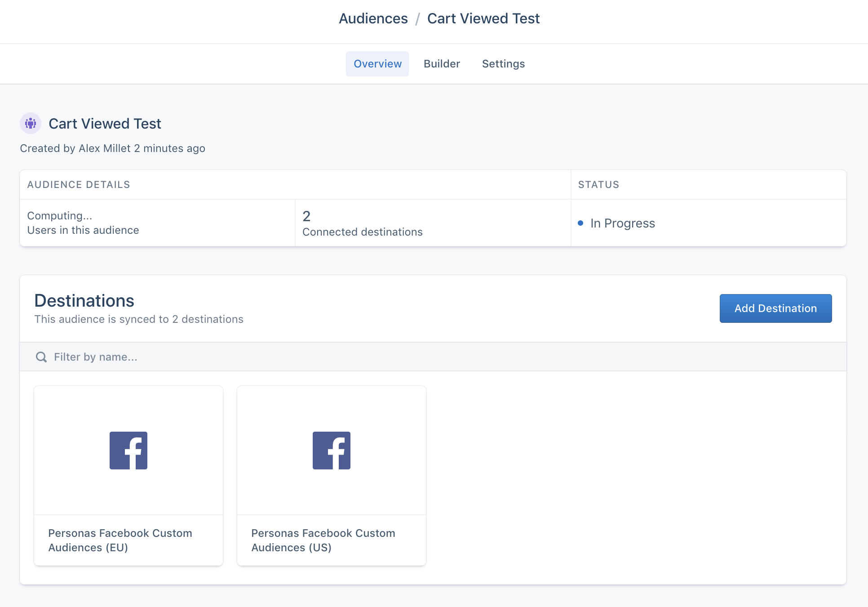Click the In Progress status label

(x=623, y=223)
